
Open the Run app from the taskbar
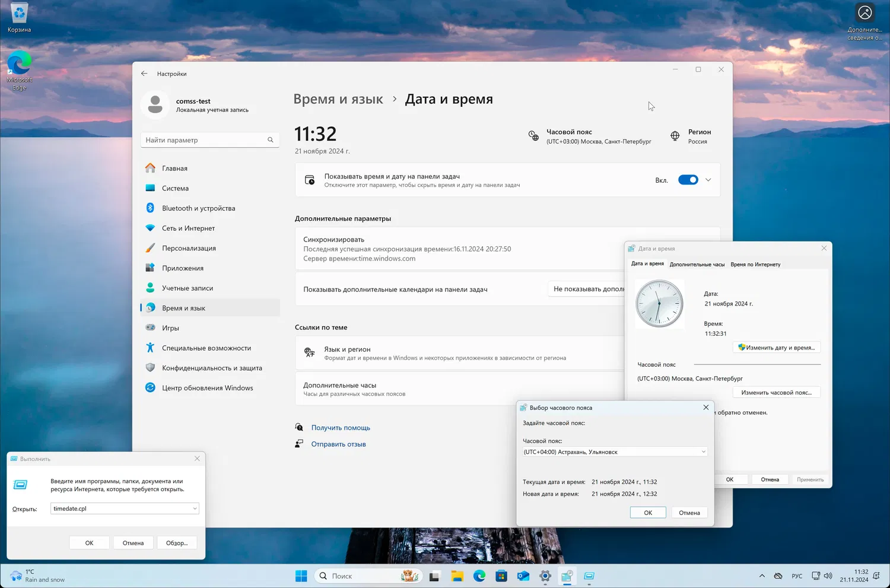(589, 576)
